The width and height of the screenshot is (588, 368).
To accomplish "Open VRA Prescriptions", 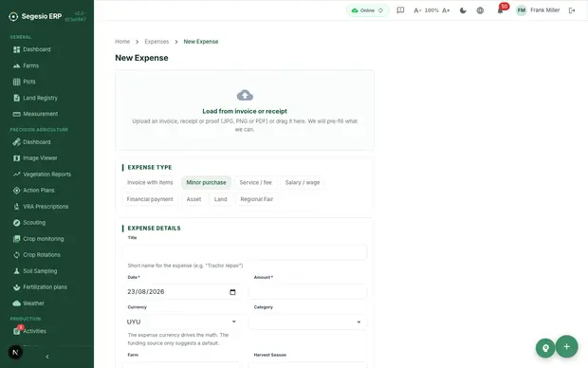I will (46, 207).
